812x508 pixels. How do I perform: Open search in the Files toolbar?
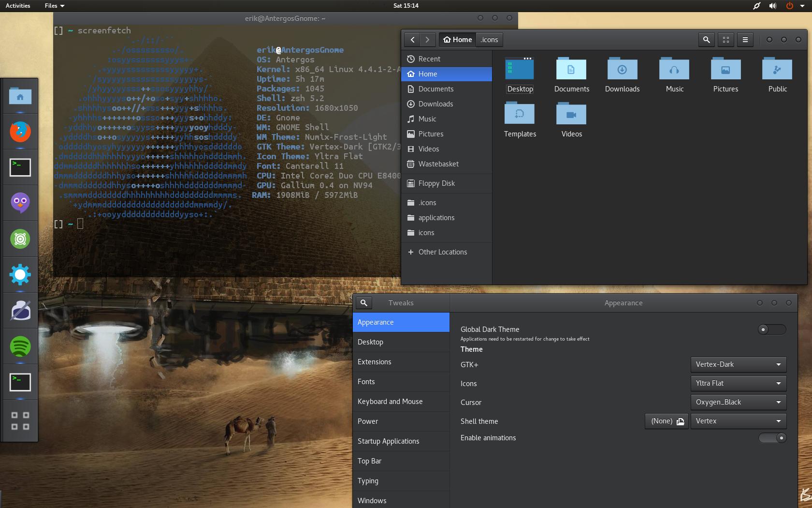click(707, 40)
